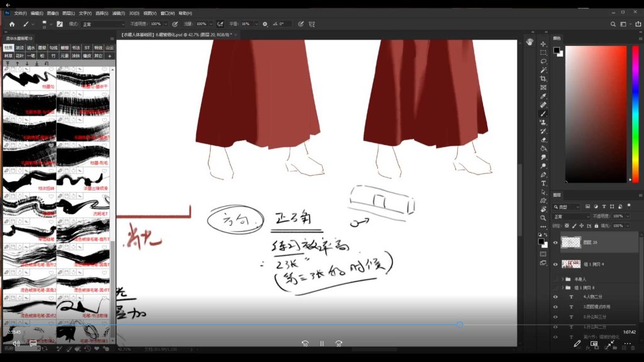Select brush category 山云
The height and width of the screenshot is (362, 644).
click(109, 48)
